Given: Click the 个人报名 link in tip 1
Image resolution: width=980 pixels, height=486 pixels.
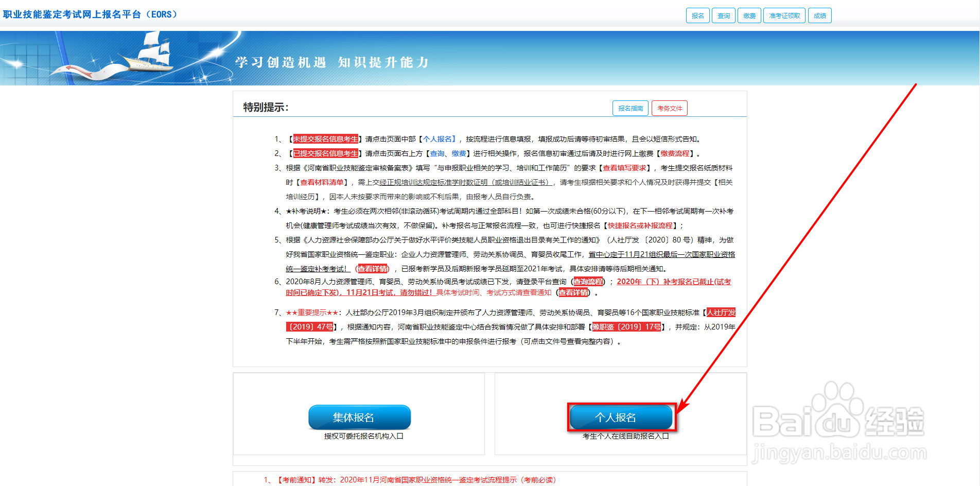Looking at the screenshot, I should (436, 138).
